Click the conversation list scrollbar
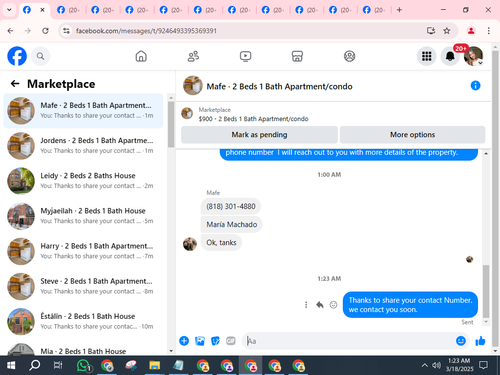 click(x=171, y=124)
